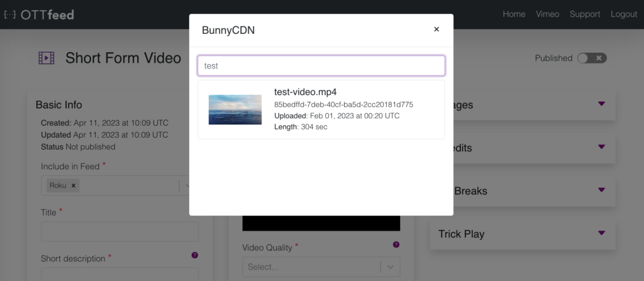Open the Video Quality dropdown
644x281 pixels.
(x=321, y=267)
